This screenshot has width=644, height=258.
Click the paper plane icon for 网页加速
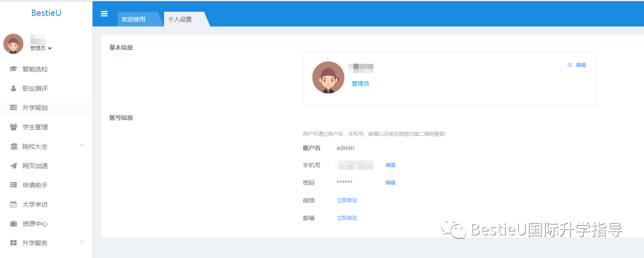(13, 166)
